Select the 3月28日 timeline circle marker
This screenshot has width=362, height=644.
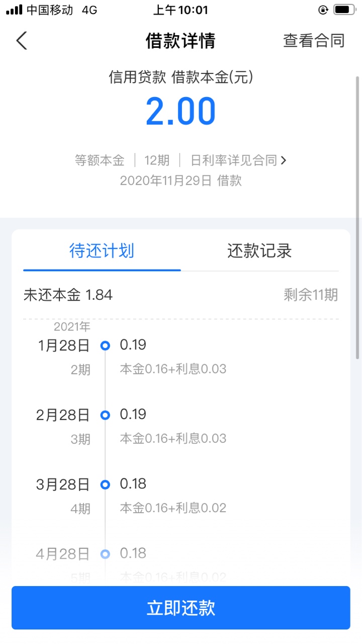coord(105,485)
